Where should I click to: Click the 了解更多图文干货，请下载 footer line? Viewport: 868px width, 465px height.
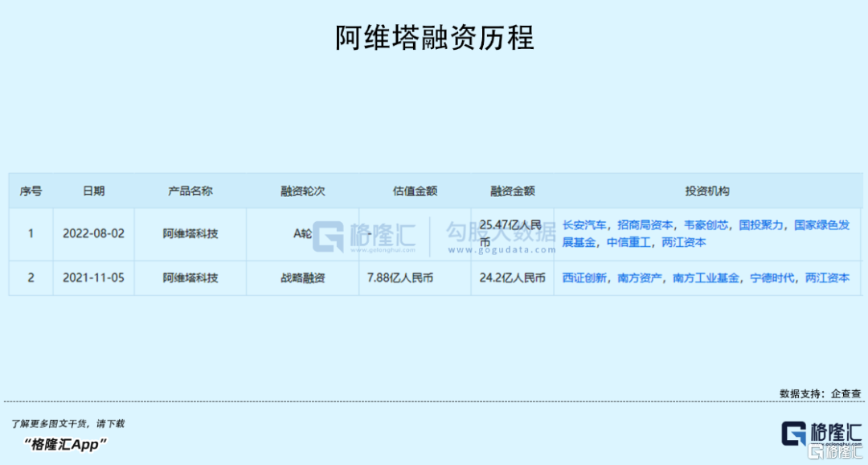coord(68,423)
